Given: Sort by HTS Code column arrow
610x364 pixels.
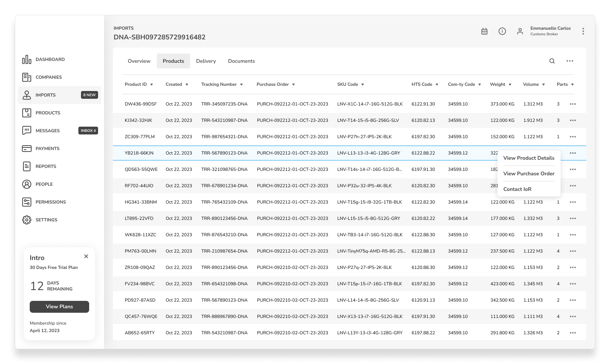Looking at the screenshot, I should 437,85.
